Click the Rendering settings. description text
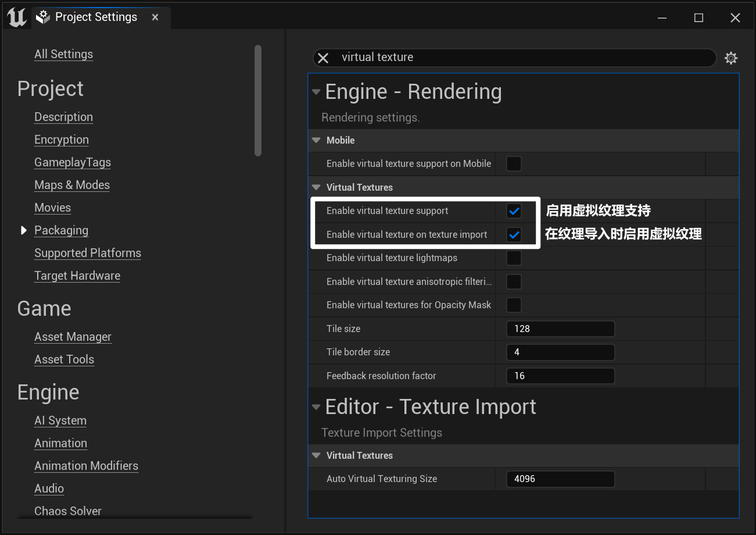Image resolution: width=756 pixels, height=535 pixels. click(371, 117)
